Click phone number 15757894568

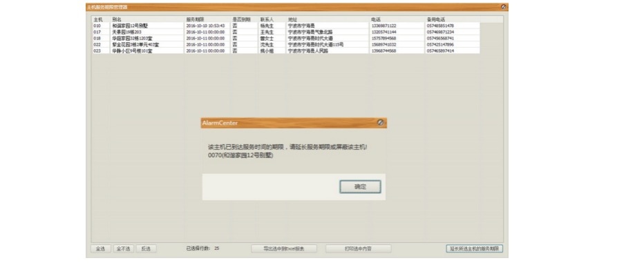(x=383, y=38)
